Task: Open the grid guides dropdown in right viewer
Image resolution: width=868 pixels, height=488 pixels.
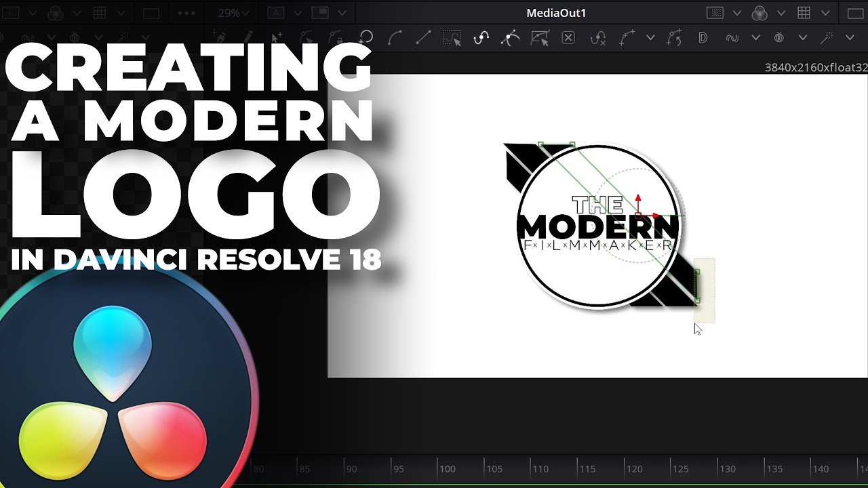Action: [x=825, y=13]
